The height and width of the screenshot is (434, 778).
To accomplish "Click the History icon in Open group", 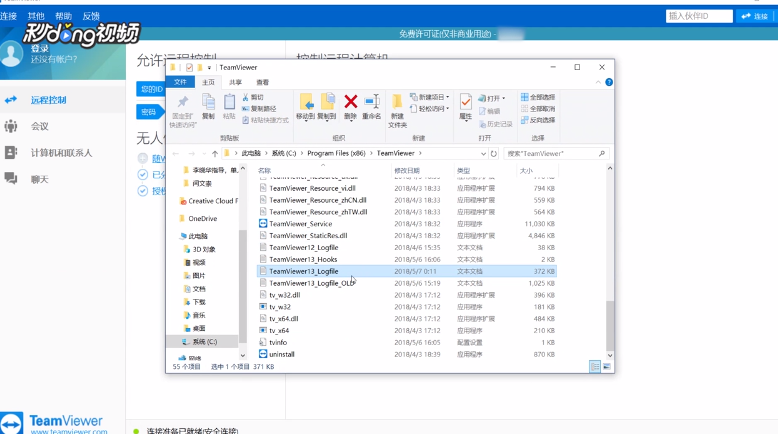I will [482, 124].
